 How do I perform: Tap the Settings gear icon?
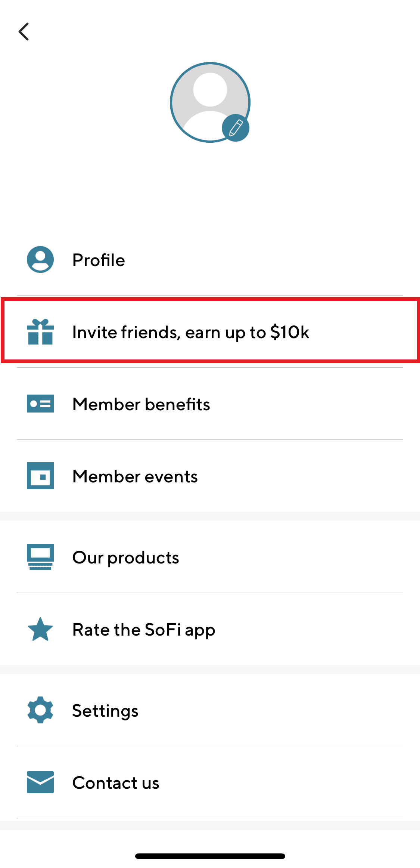point(40,710)
